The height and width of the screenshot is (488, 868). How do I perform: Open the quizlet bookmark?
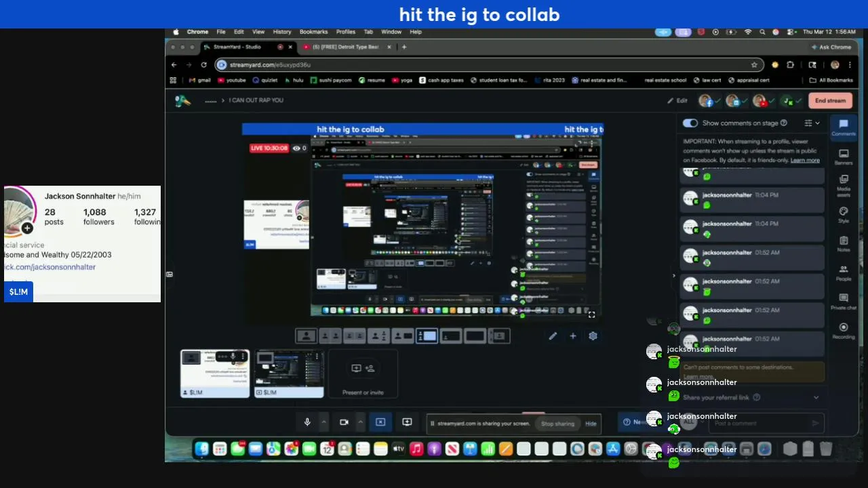[264, 80]
